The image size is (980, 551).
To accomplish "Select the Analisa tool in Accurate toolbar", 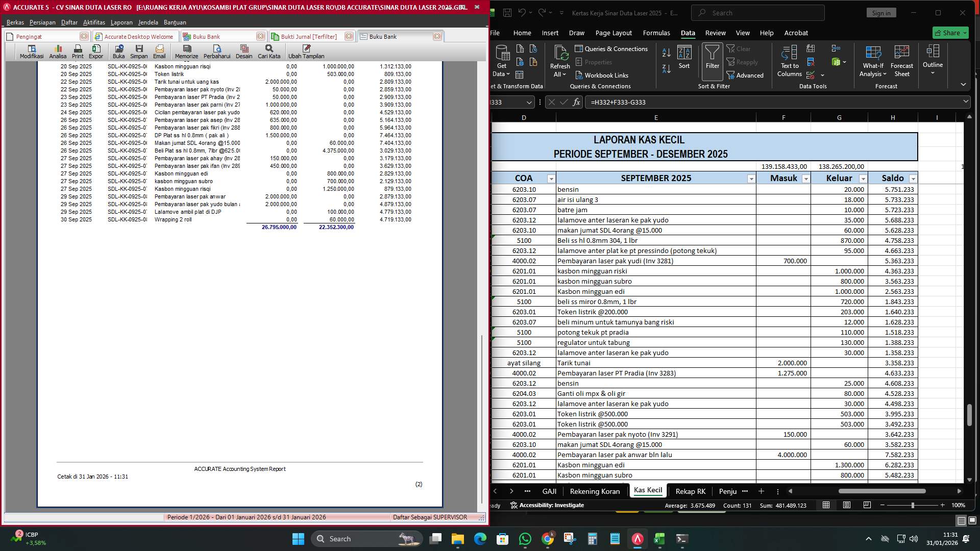I will pyautogui.click(x=58, y=51).
